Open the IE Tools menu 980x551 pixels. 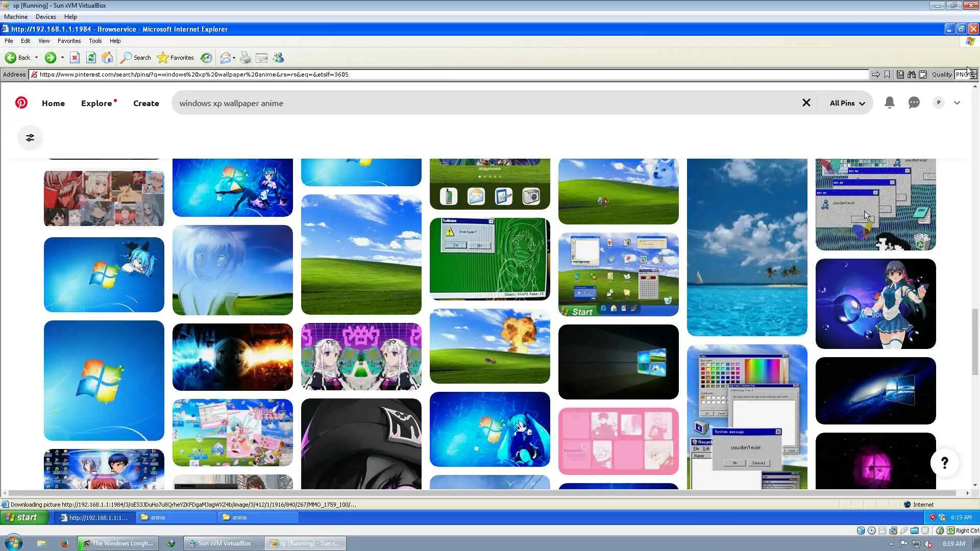[95, 41]
